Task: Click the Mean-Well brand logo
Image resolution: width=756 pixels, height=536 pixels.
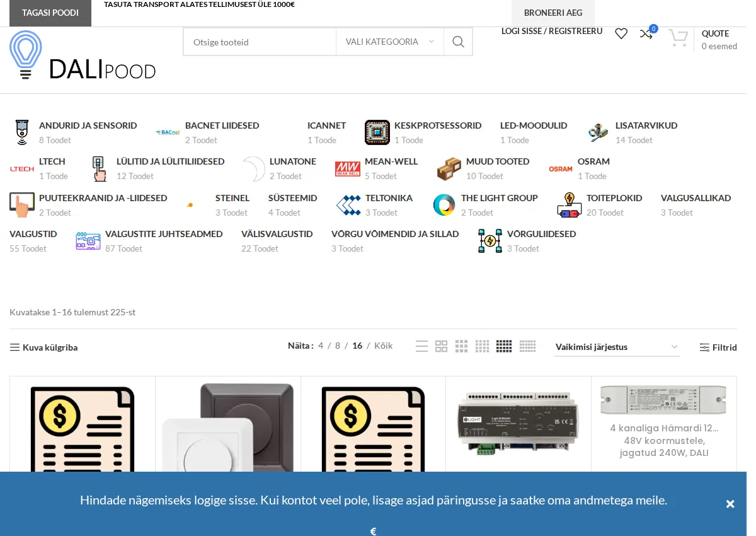Action: pos(348,169)
